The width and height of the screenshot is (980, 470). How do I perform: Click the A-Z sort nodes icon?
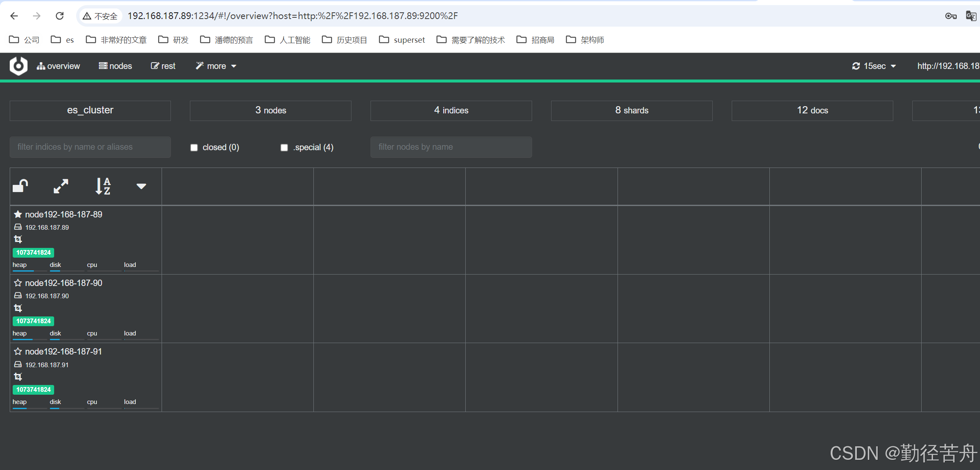[x=103, y=186]
